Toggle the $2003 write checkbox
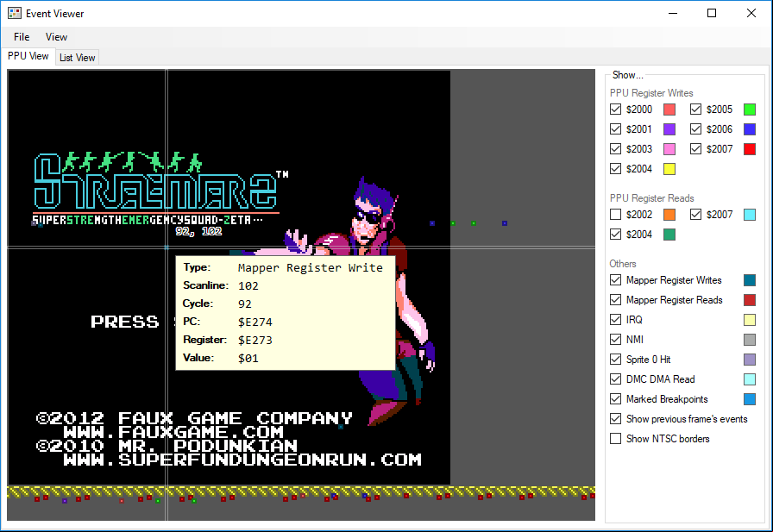This screenshot has width=773, height=532. 615,149
